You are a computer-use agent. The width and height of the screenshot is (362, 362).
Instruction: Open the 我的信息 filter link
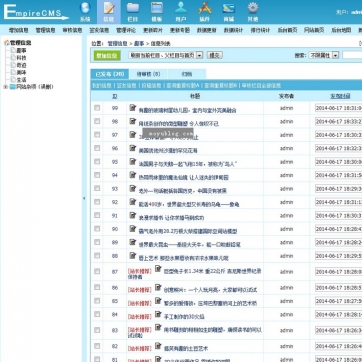click(x=102, y=86)
